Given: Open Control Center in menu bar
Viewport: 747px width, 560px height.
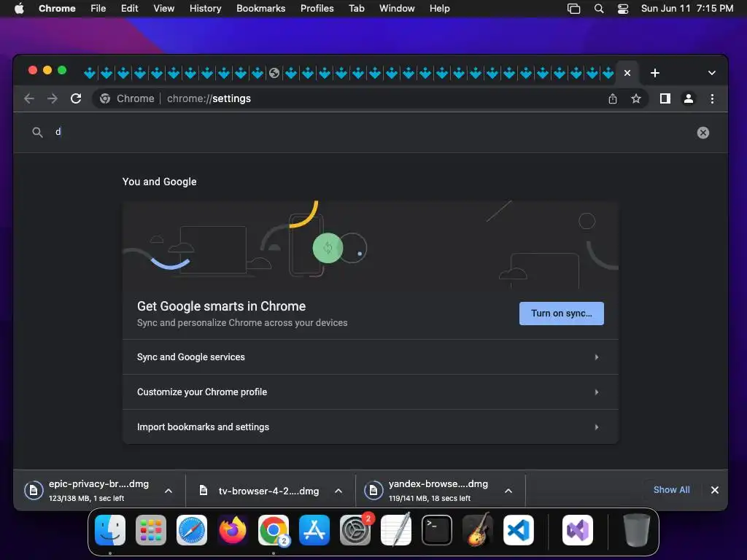Looking at the screenshot, I should (x=623, y=8).
